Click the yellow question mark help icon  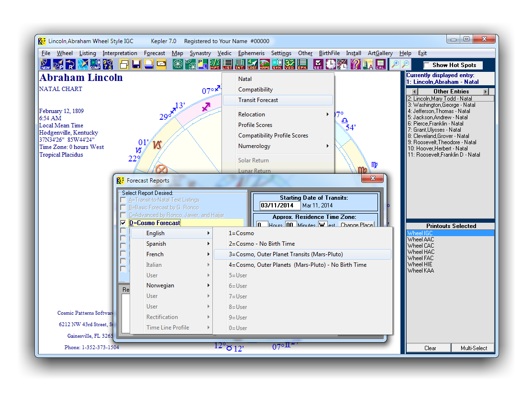click(x=355, y=64)
